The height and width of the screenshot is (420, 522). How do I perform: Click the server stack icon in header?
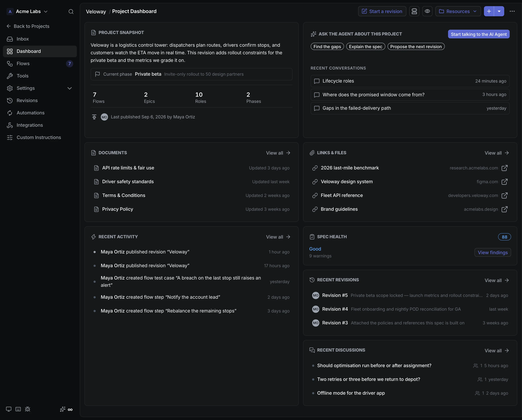click(x=414, y=11)
